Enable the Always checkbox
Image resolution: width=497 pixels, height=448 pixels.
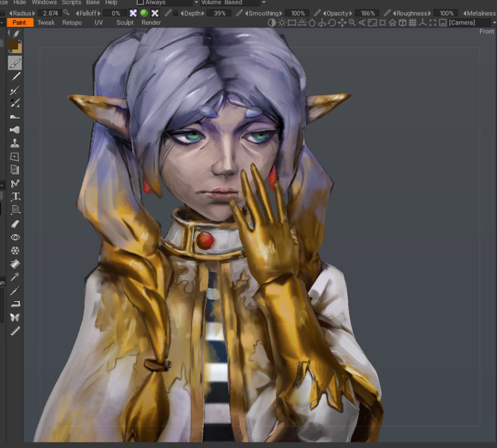pyautogui.click(x=140, y=2)
